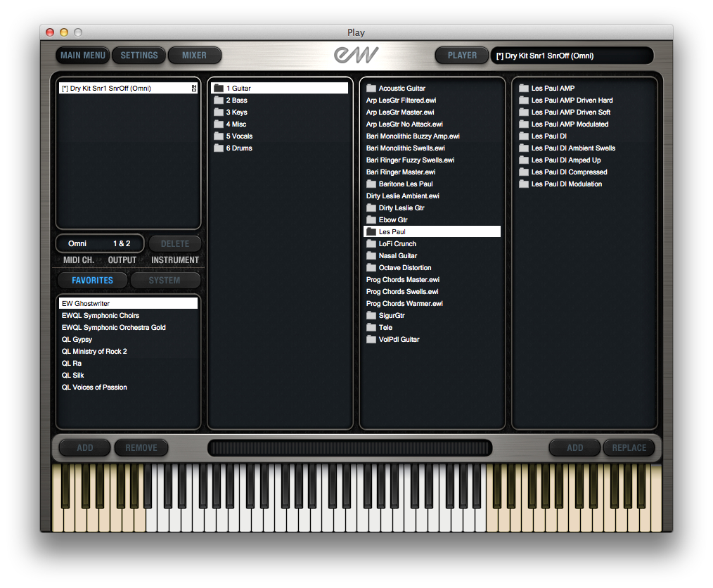The image size is (713, 588).
Task: Click the status bar above the keyboard
Action: click(x=349, y=448)
